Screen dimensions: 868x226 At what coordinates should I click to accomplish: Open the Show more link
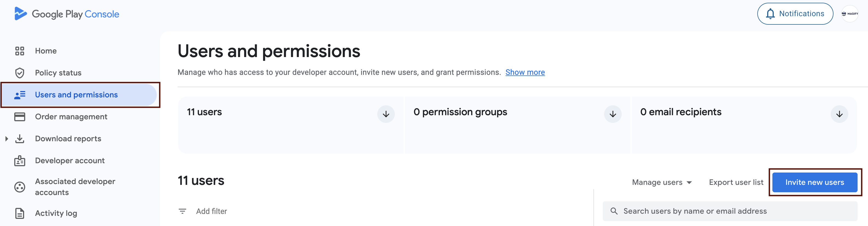click(x=525, y=72)
